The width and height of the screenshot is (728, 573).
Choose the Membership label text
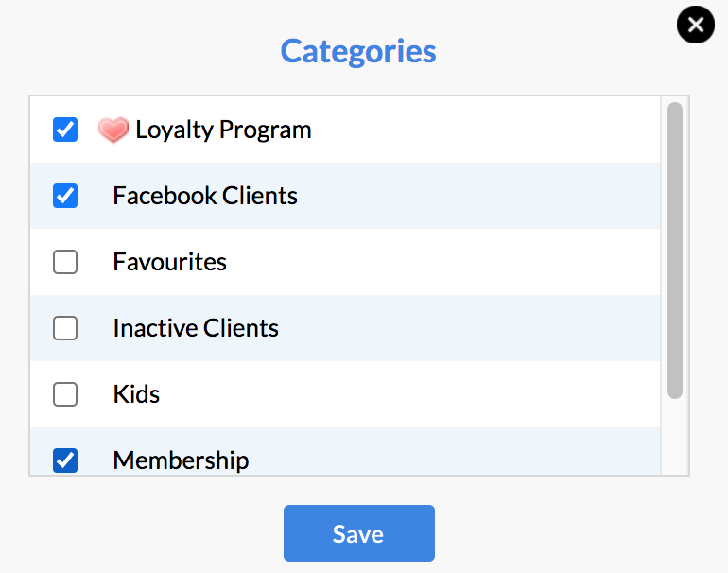[x=182, y=460]
